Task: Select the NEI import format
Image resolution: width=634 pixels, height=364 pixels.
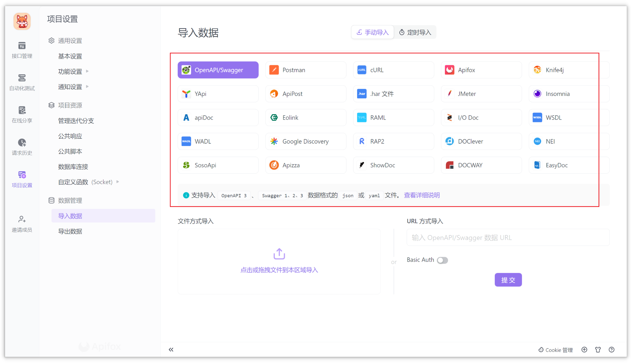Action: pos(569,141)
